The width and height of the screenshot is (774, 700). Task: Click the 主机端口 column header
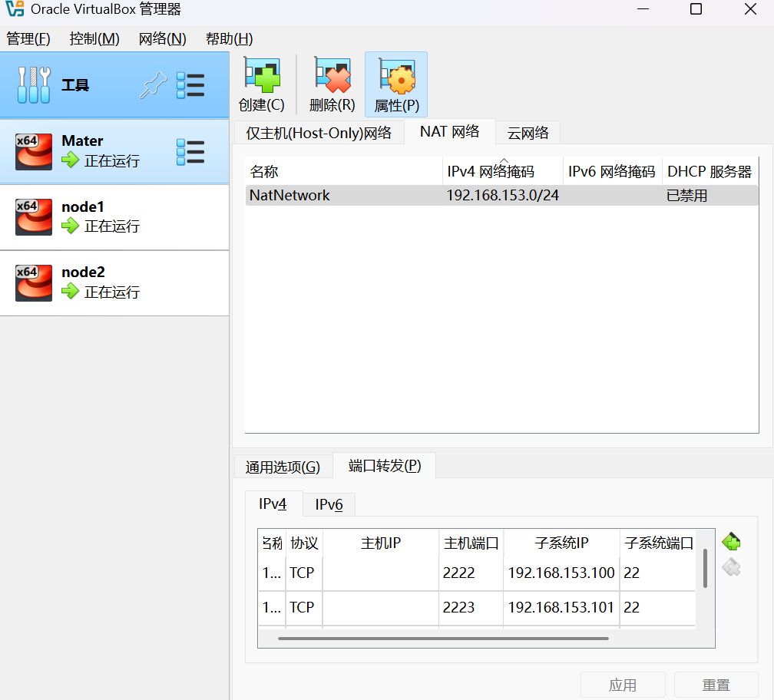coord(471,543)
